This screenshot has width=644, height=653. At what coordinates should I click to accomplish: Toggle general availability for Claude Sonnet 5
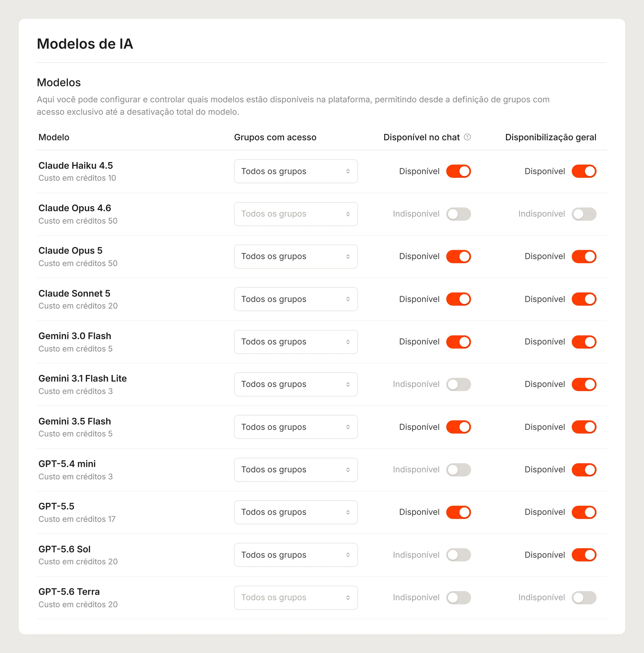tap(584, 299)
